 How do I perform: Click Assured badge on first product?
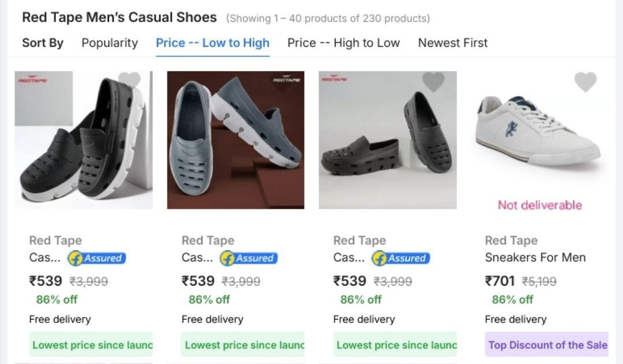pyautogui.click(x=97, y=258)
